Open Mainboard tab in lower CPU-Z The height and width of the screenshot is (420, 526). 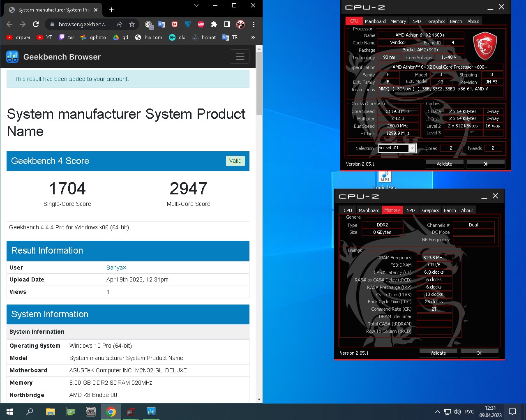point(369,210)
